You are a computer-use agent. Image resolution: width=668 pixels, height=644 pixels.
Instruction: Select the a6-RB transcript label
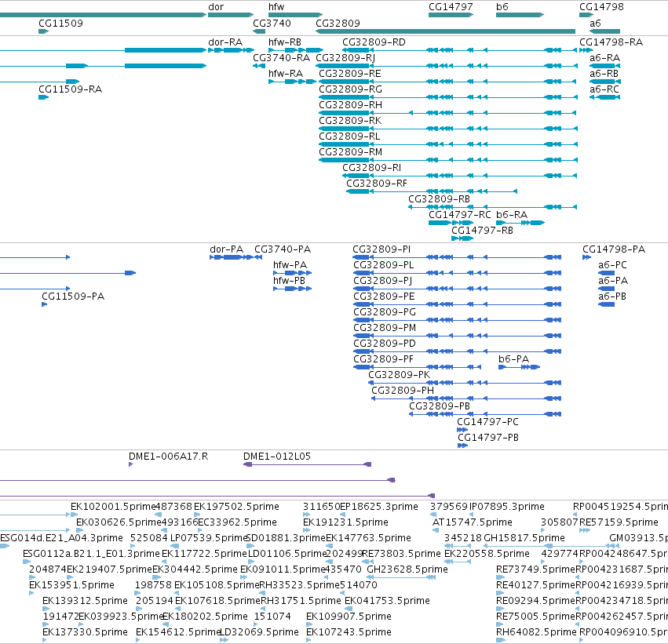(x=604, y=74)
